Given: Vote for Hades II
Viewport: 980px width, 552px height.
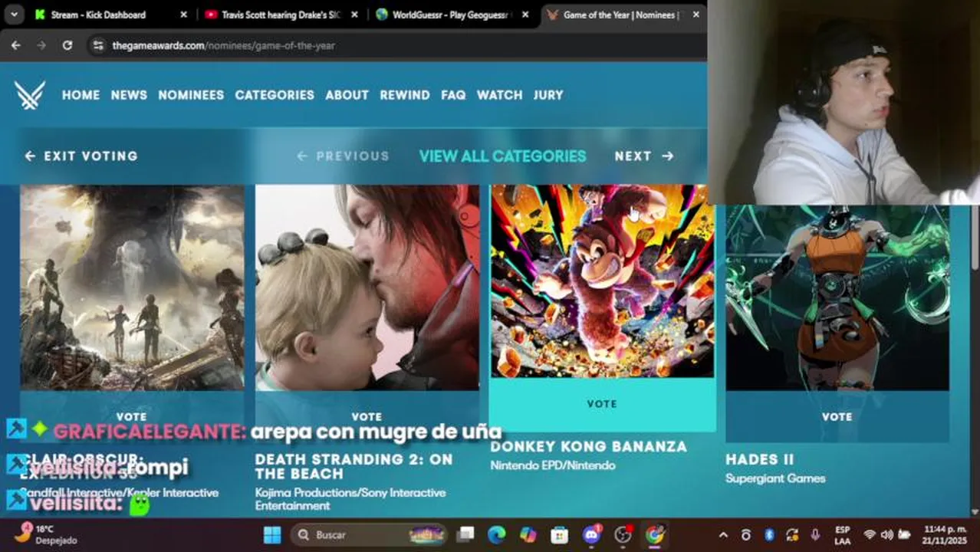Looking at the screenshot, I should (x=837, y=416).
